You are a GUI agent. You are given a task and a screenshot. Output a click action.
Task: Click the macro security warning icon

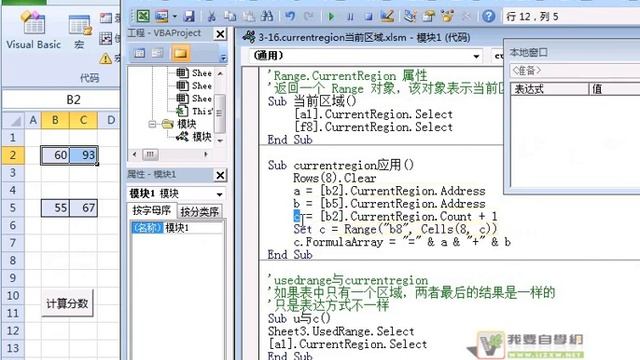point(106,59)
